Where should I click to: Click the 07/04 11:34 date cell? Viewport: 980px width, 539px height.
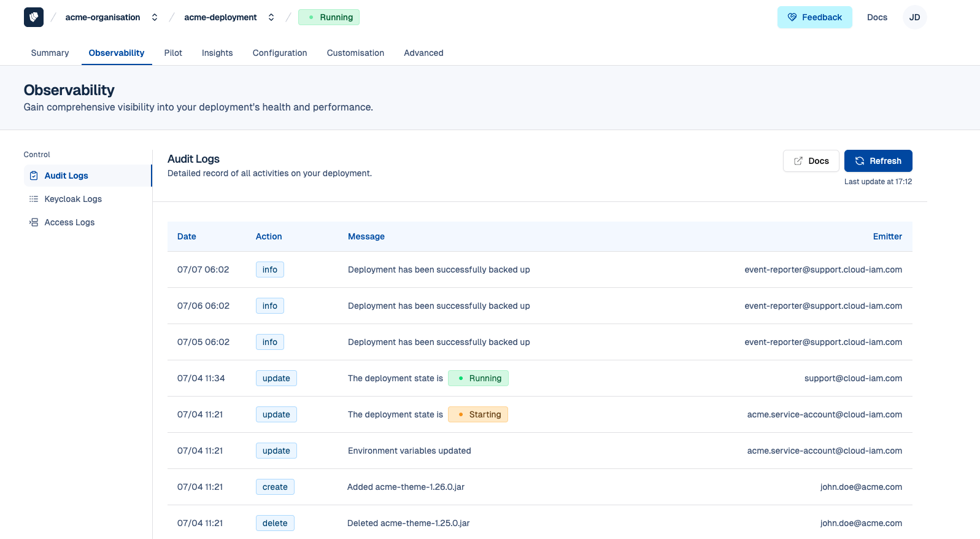[x=201, y=378]
